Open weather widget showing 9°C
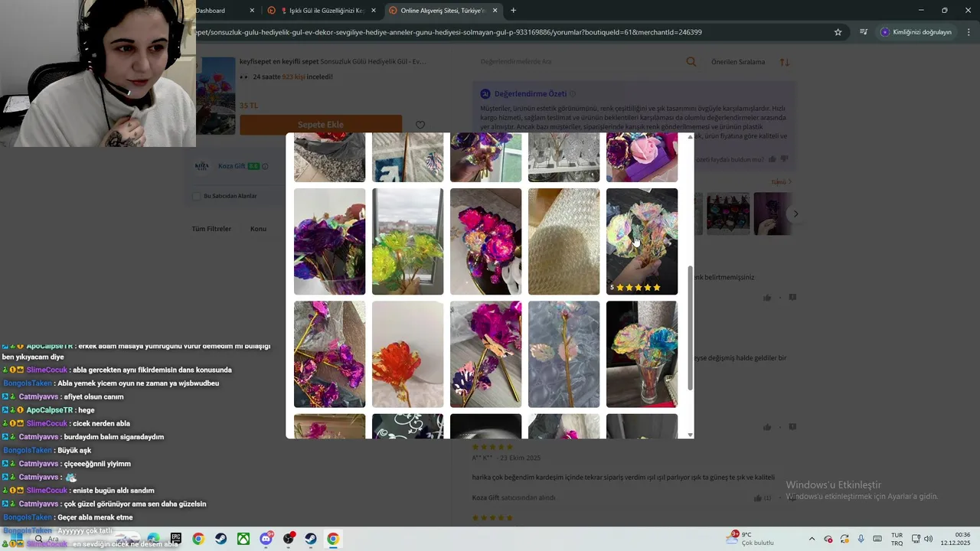 coord(750,539)
